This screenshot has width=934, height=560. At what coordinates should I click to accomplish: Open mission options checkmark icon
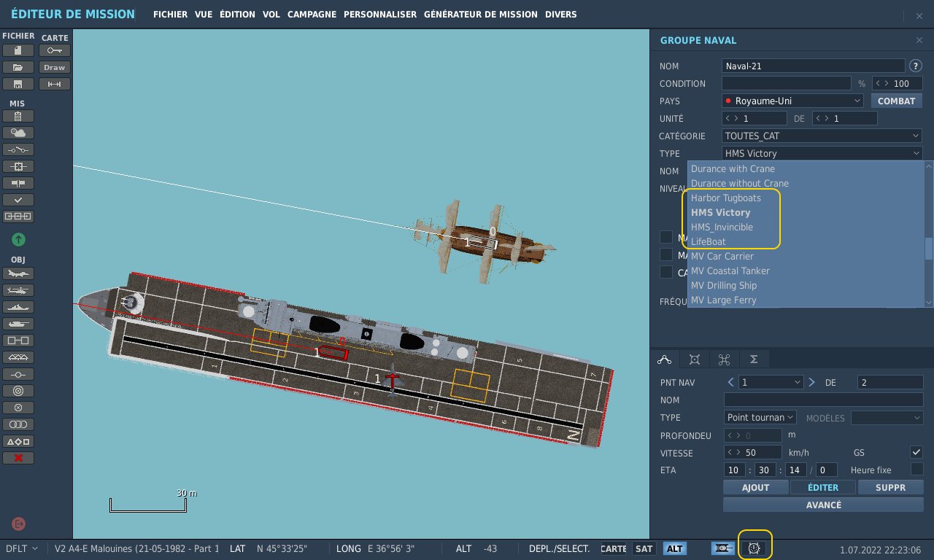pos(18,200)
